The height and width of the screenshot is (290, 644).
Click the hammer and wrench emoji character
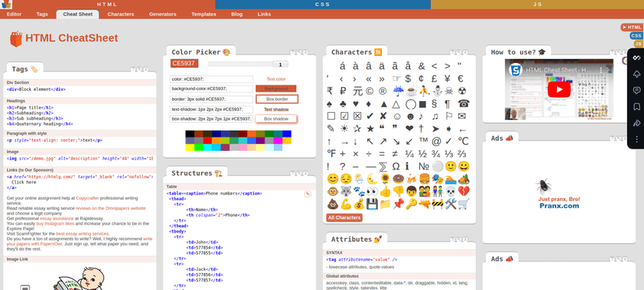(x=450, y=204)
